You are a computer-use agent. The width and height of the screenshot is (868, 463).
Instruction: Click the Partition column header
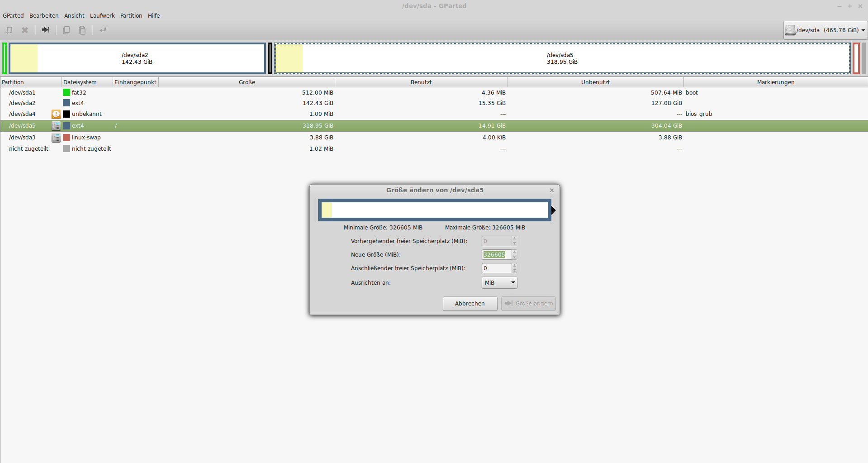31,82
